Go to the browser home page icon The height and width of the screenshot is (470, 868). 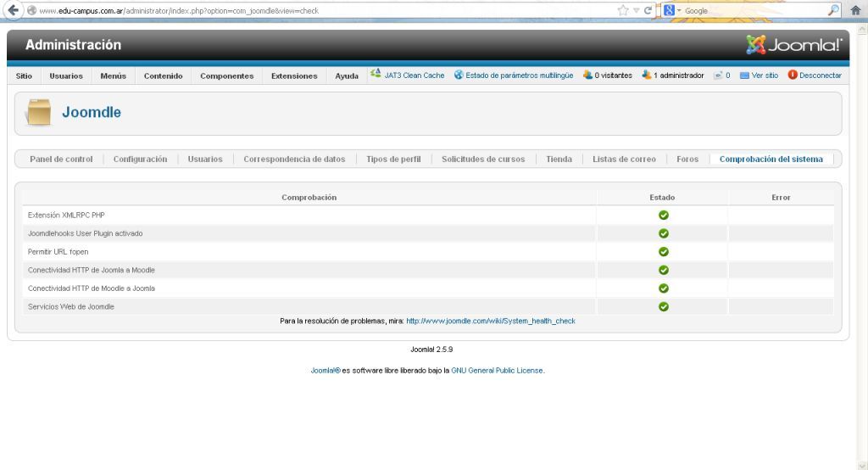(856, 10)
